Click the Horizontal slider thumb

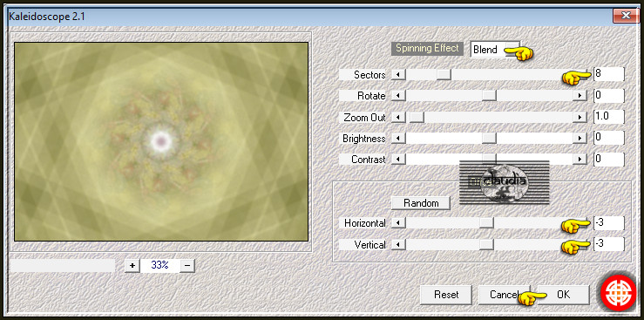coord(486,223)
